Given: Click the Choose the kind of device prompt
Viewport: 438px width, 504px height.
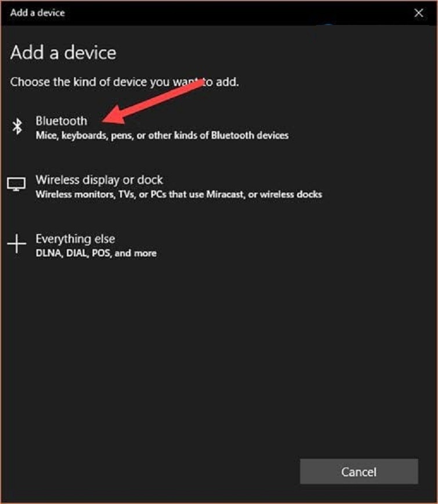Looking at the screenshot, I should click(x=124, y=82).
